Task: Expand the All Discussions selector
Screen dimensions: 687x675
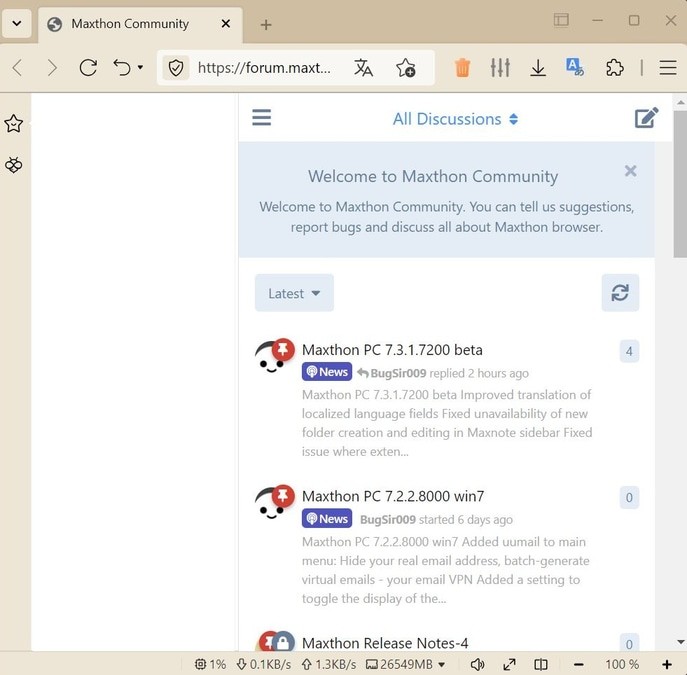Action: (455, 119)
